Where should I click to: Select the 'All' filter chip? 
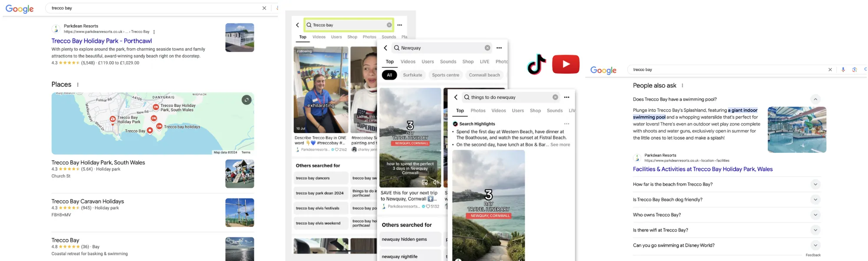(x=389, y=75)
